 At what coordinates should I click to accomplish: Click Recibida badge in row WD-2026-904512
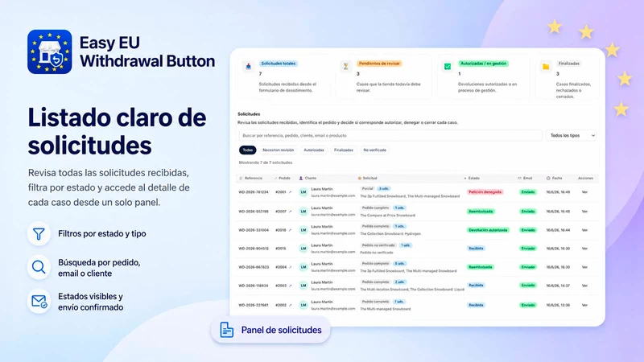[x=476, y=249]
